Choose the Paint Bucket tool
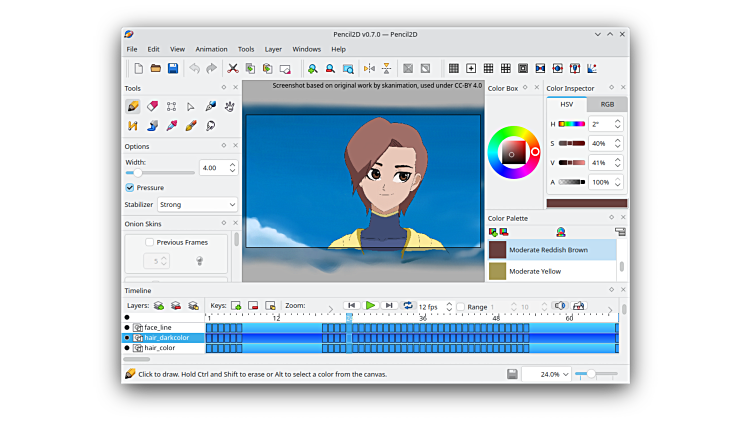752x423 pixels. 152,126
